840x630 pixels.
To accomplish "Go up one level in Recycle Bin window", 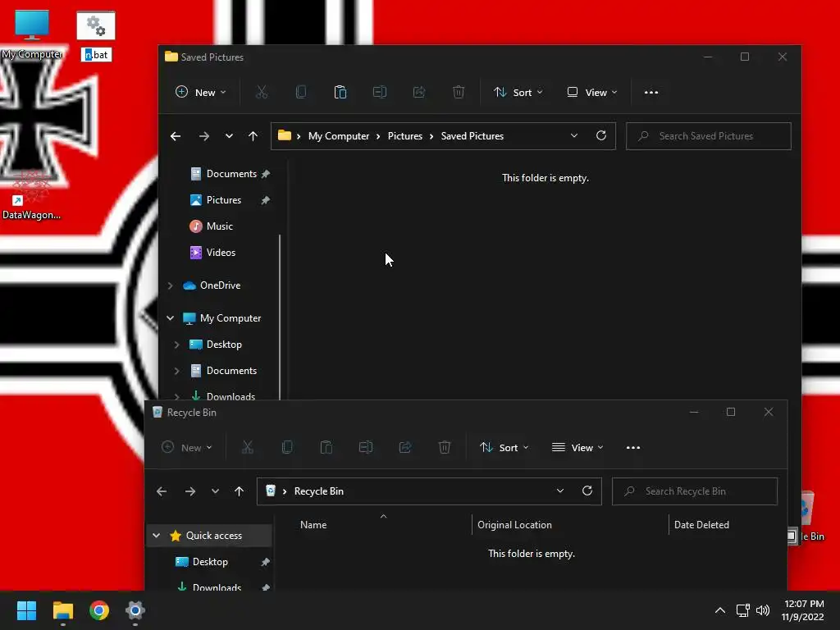I will (x=239, y=491).
